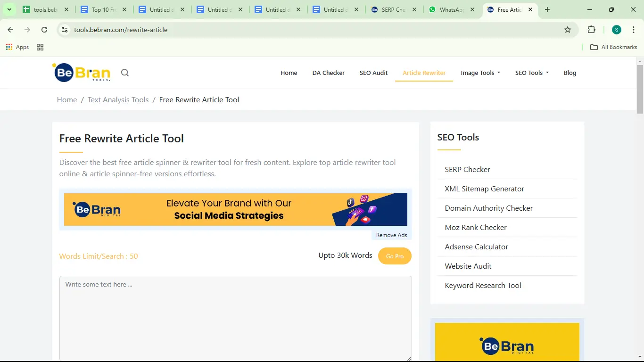Screen dimensions: 644x362
Task: Open the All Bookmarks folder
Action: (x=613, y=47)
